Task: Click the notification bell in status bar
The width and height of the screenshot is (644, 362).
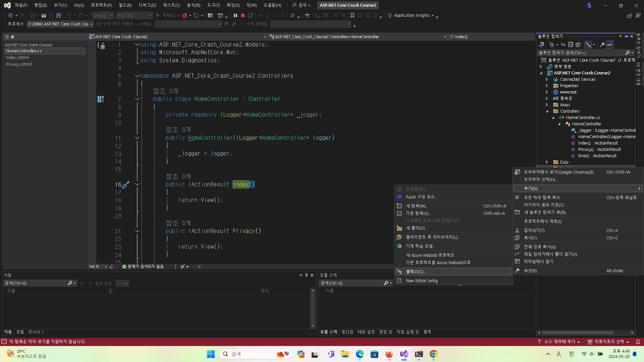Action: pos(638,342)
